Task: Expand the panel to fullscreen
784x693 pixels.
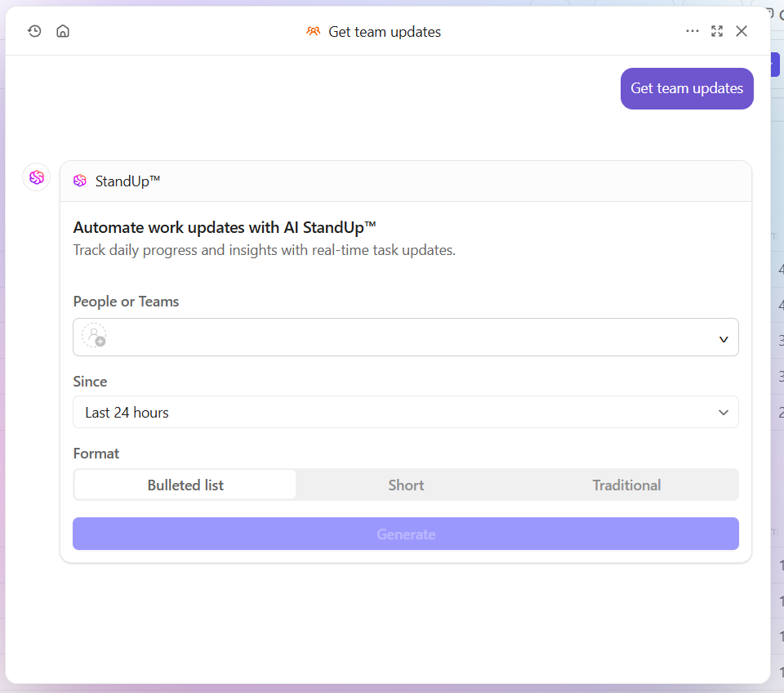Action: pos(717,31)
